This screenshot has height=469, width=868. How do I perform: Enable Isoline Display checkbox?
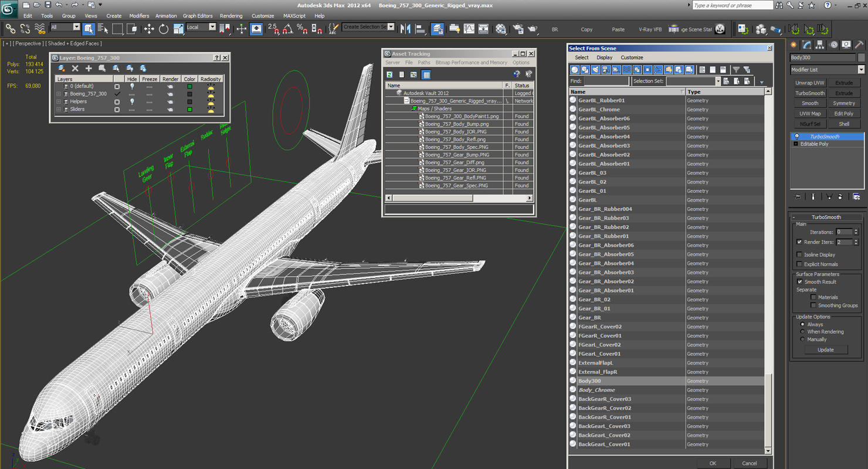click(799, 254)
